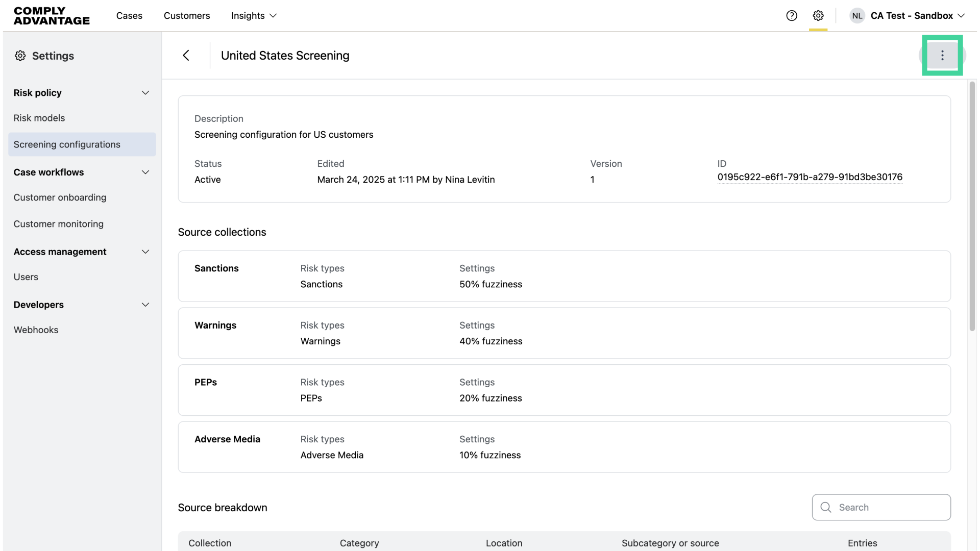Click the sidebar Settings gear icon
The image size is (980, 551).
(x=20, y=56)
